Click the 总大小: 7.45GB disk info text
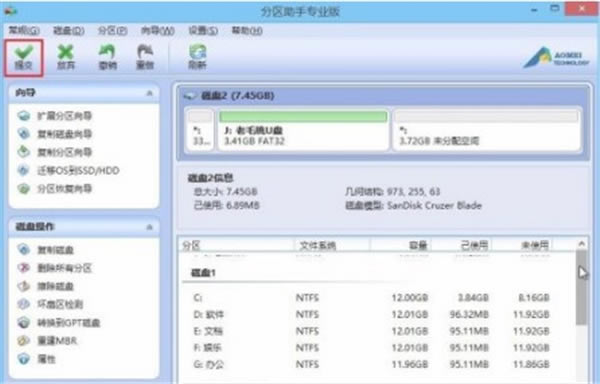This screenshot has height=384, width=600. coord(225,192)
